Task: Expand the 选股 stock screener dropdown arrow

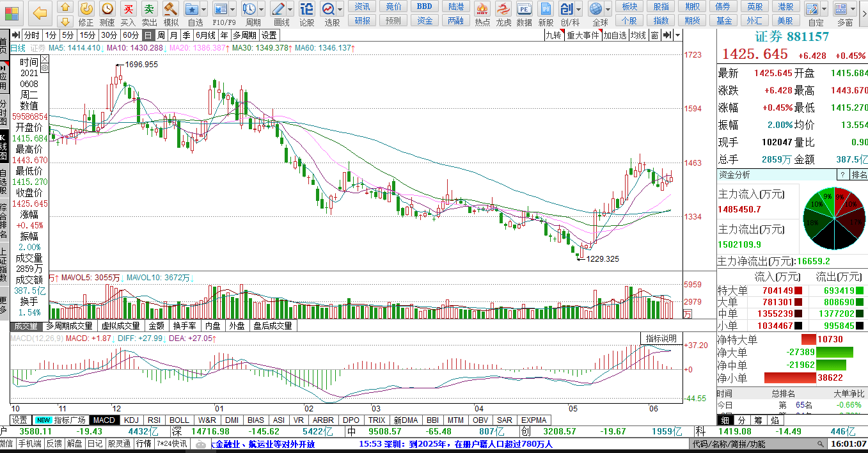Action: coord(340,10)
